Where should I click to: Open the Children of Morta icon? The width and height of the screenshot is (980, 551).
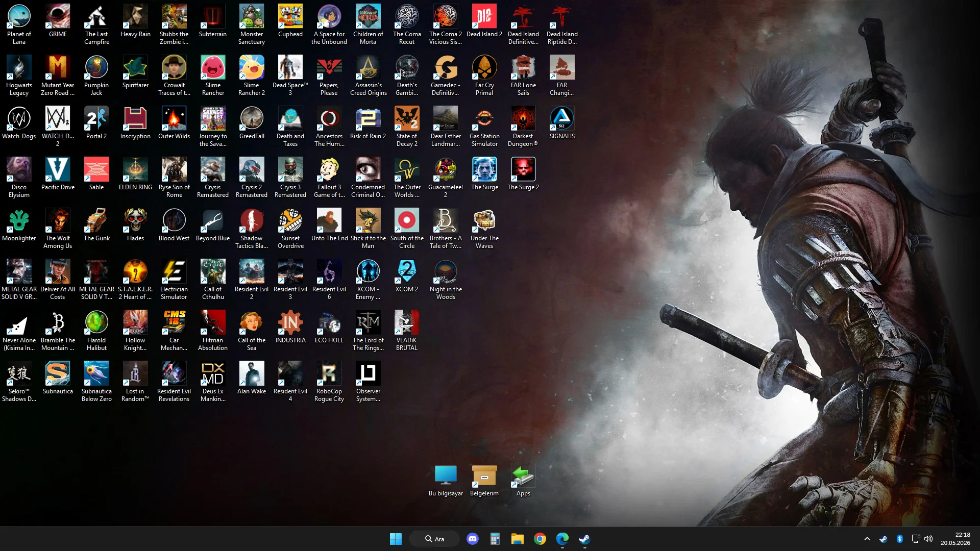[x=368, y=24]
